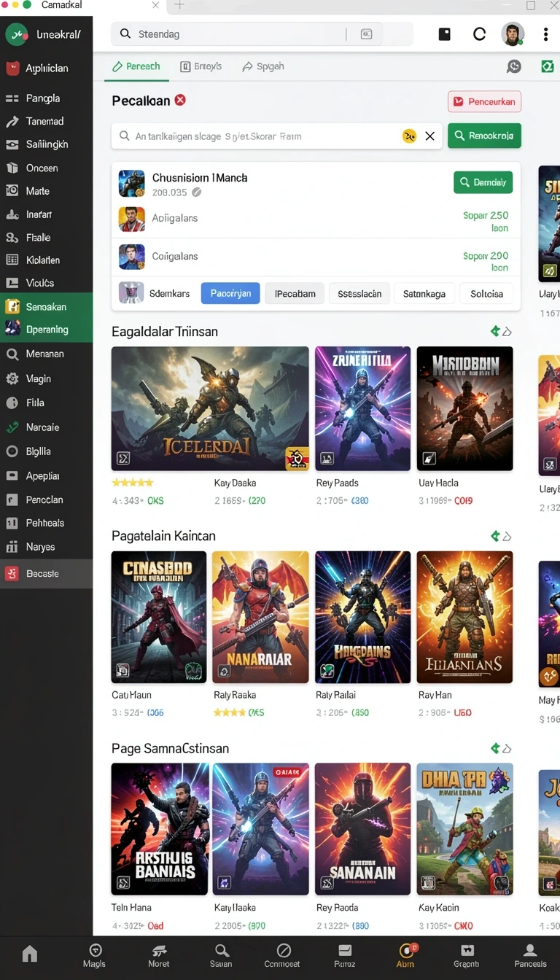The width and height of the screenshot is (560, 980).
Task: Expand the Eagaldalar Trinsan section arrows
Action: 501,332
